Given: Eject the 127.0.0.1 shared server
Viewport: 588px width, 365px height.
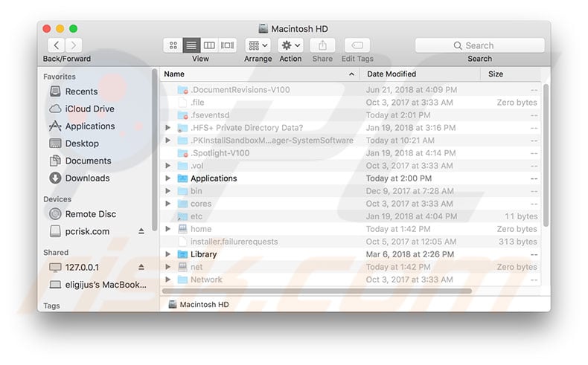Looking at the screenshot, I should pyautogui.click(x=141, y=268).
